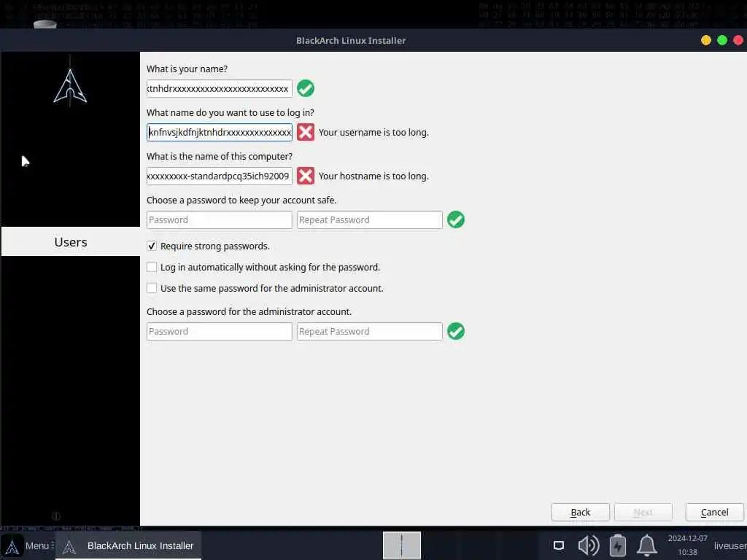
Task: Click the liveuser label in taskbar
Action: [729, 545]
